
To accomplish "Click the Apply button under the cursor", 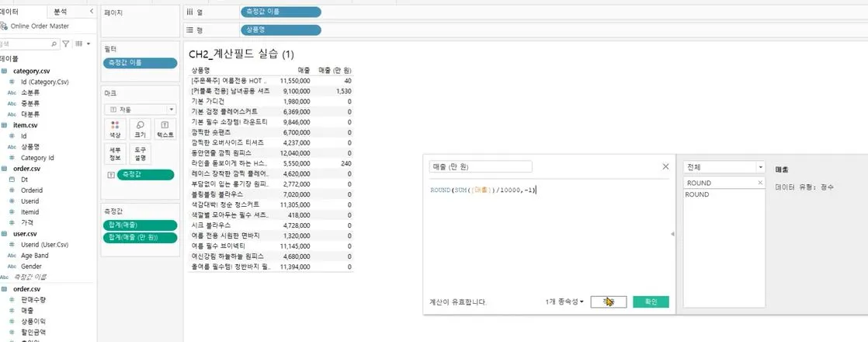I will coord(609,302).
